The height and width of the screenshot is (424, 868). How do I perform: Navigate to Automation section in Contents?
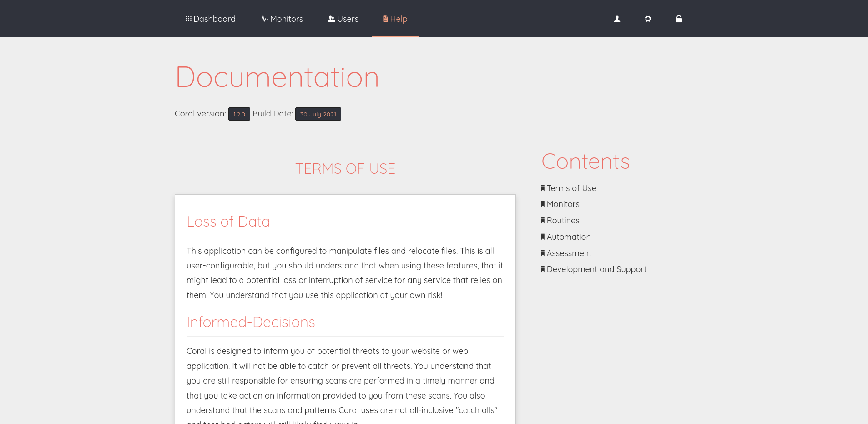pos(569,237)
